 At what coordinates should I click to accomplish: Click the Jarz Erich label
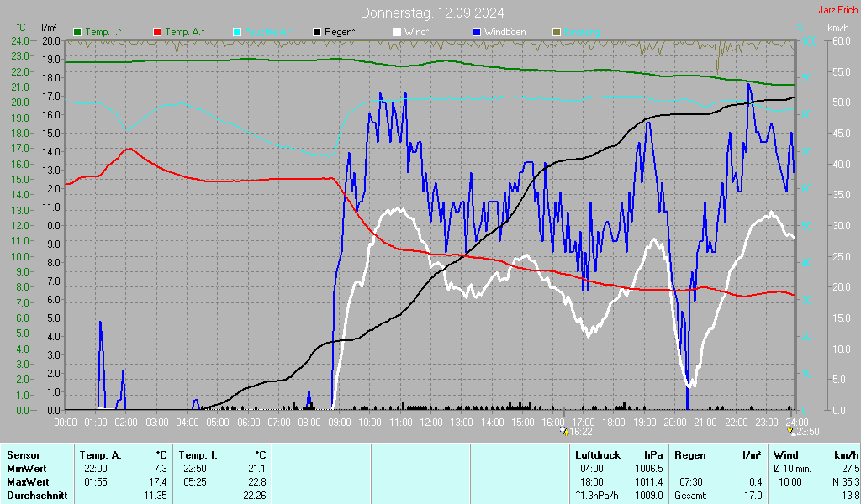(838, 11)
